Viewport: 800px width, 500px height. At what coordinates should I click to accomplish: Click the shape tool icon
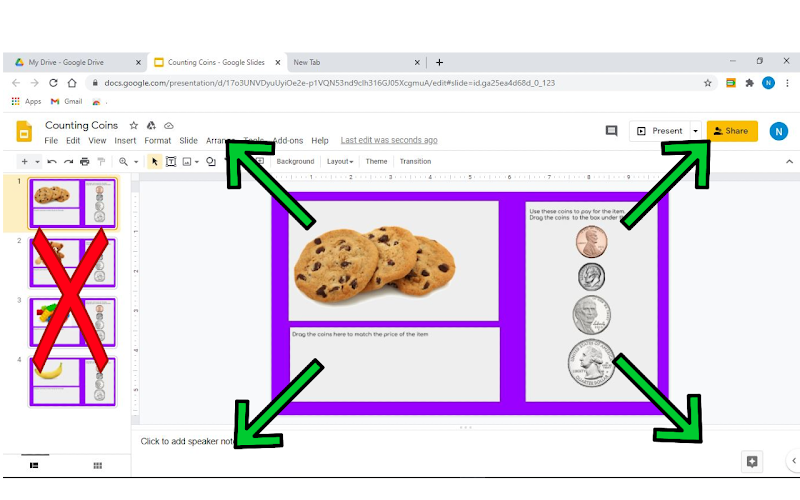point(211,162)
